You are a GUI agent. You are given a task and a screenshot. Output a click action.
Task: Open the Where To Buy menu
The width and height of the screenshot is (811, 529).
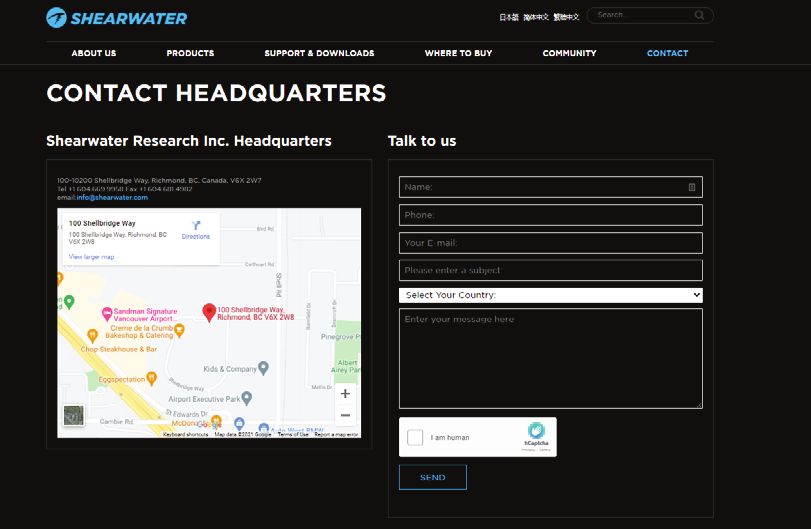pos(458,53)
